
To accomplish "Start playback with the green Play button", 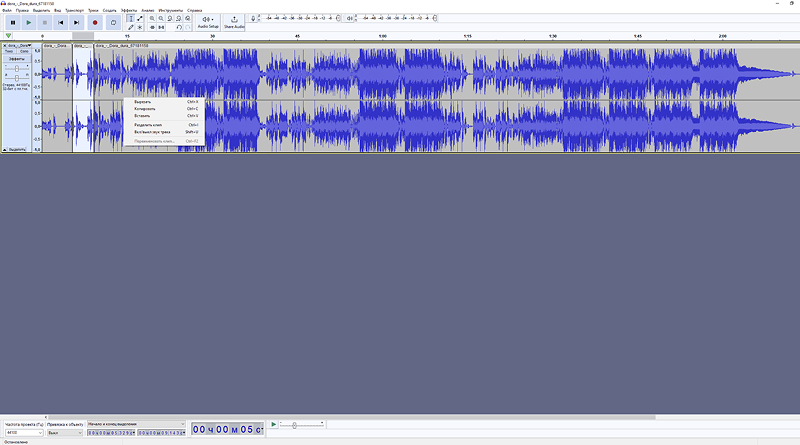I will click(x=29, y=22).
